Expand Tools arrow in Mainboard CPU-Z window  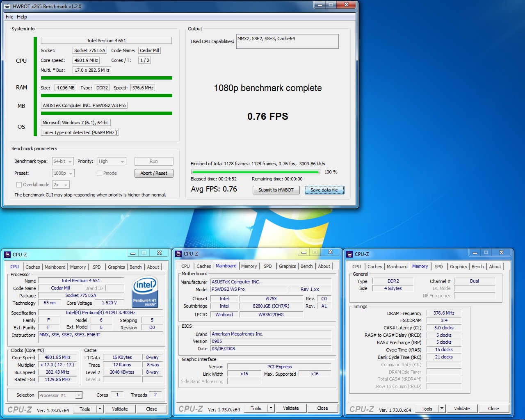pyautogui.click(x=271, y=408)
